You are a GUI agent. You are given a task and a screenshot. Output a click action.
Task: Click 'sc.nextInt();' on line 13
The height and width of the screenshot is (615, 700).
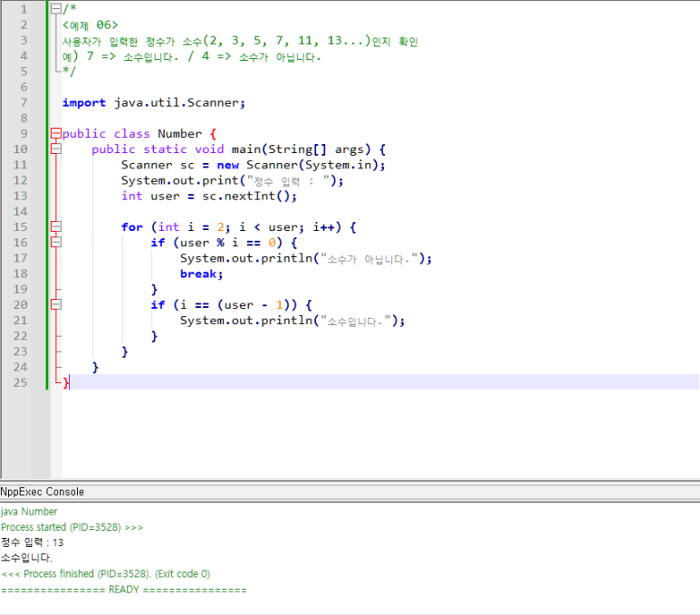coord(249,196)
